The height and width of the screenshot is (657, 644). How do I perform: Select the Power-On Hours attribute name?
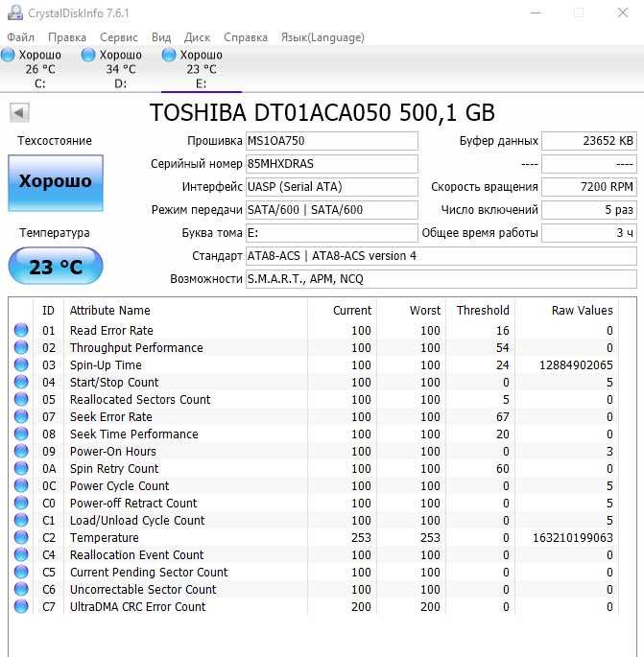113,452
